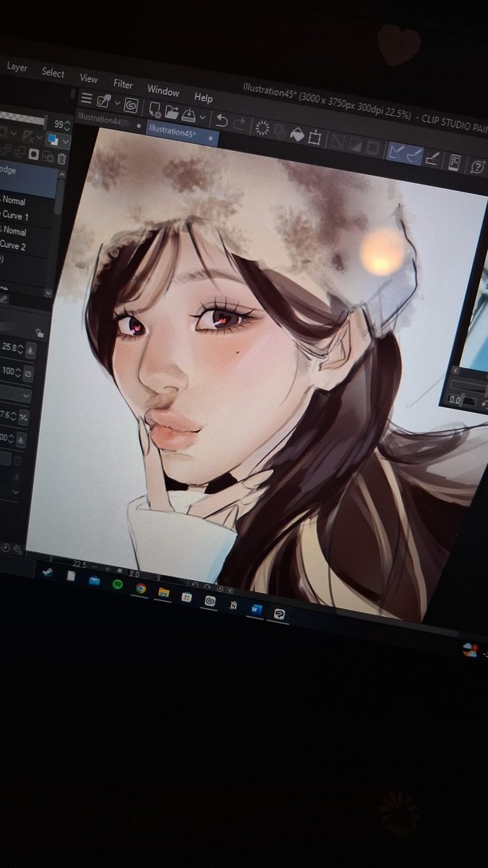Open Google Chrome from the taskbar
This screenshot has height=868, width=488.
[x=141, y=588]
